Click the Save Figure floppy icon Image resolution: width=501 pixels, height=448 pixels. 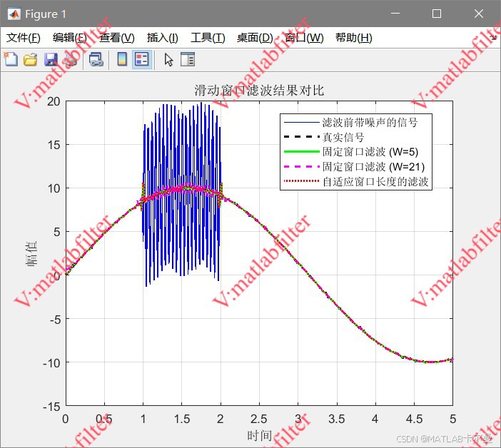tap(51, 60)
